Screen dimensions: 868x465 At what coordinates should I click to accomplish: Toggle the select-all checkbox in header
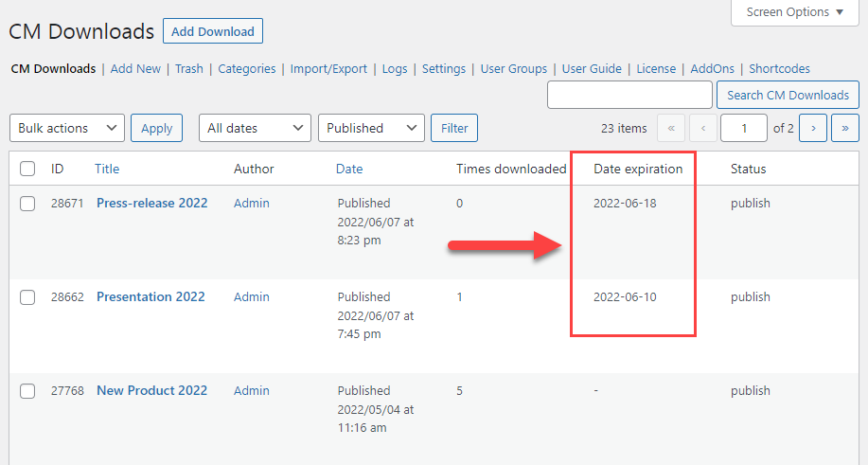[27, 169]
